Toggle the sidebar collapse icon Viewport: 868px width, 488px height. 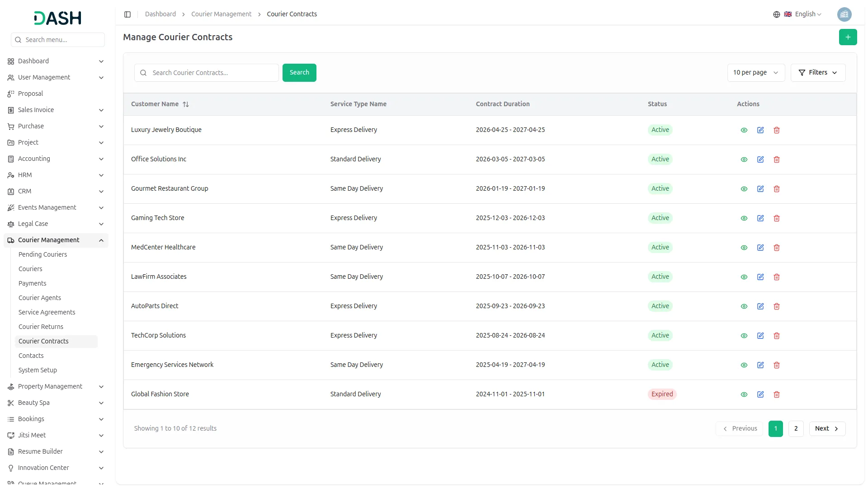click(x=127, y=14)
